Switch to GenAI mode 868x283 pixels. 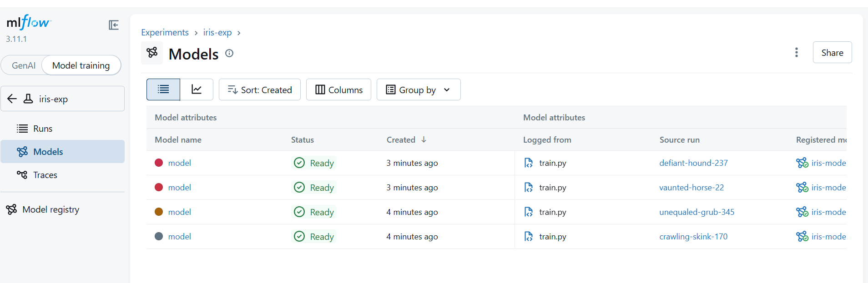24,65
